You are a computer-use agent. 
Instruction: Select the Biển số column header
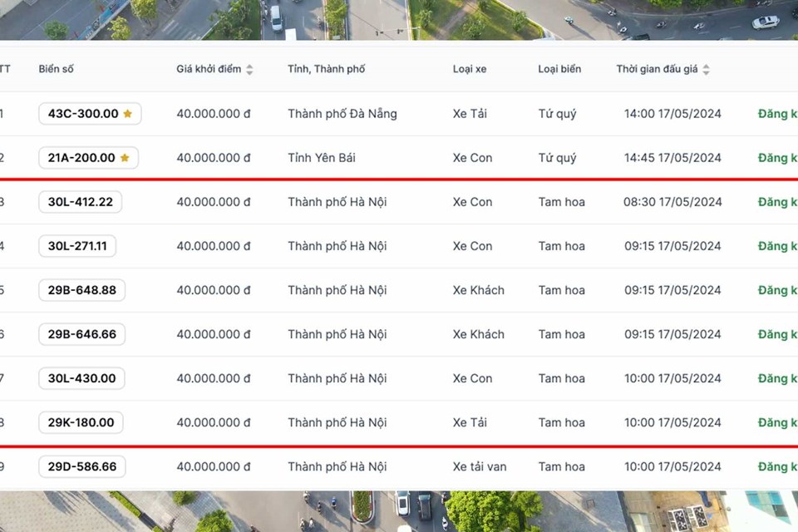(x=57, y=69)
